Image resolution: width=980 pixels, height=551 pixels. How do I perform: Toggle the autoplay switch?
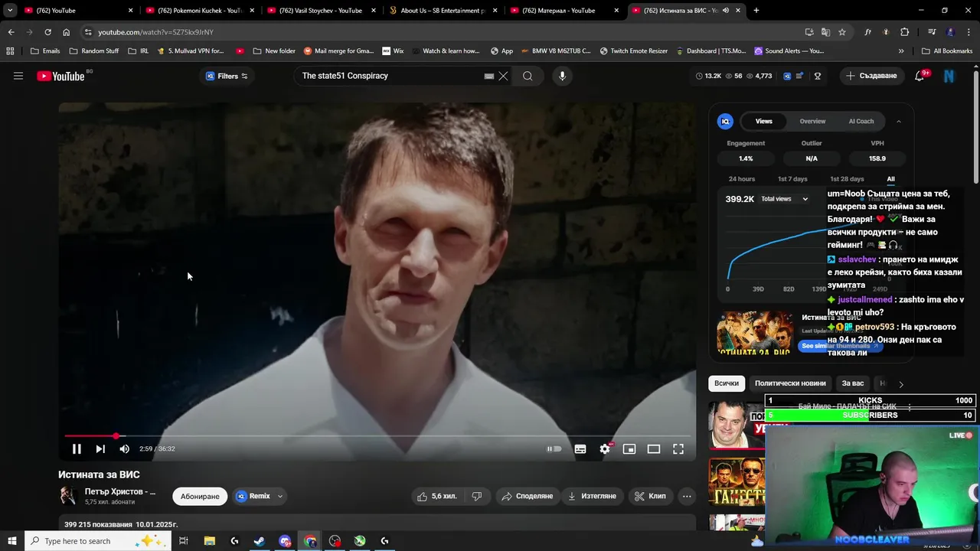(554, 449)
